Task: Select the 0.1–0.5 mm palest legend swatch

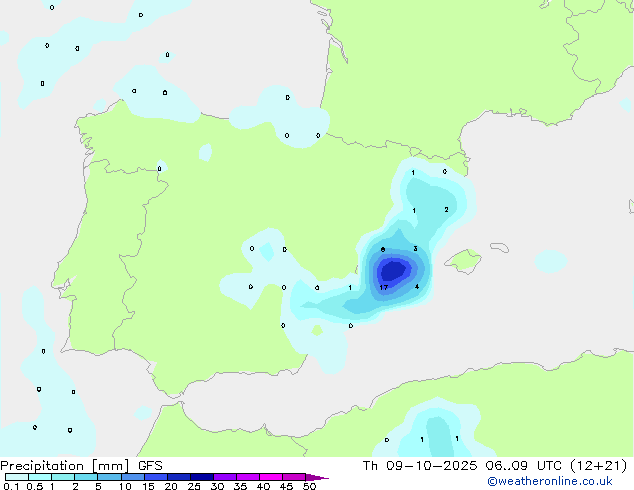Action: pos(17,477)
